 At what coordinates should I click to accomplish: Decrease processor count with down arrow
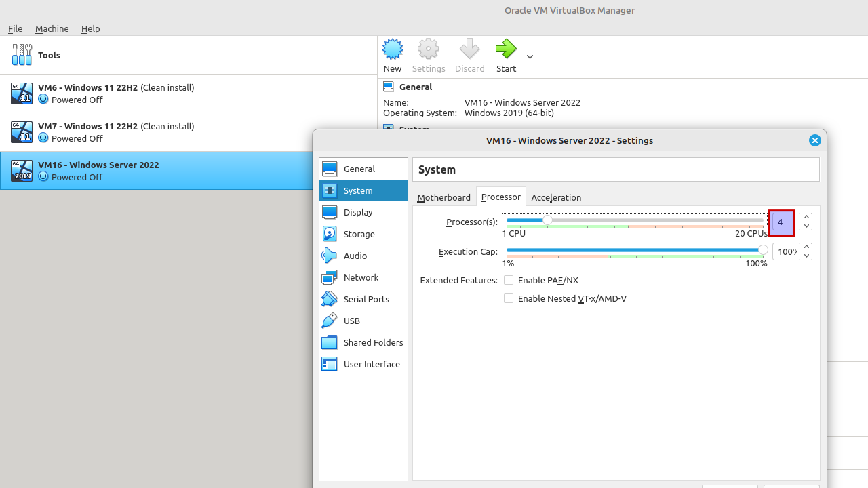[x=806, y=226]
